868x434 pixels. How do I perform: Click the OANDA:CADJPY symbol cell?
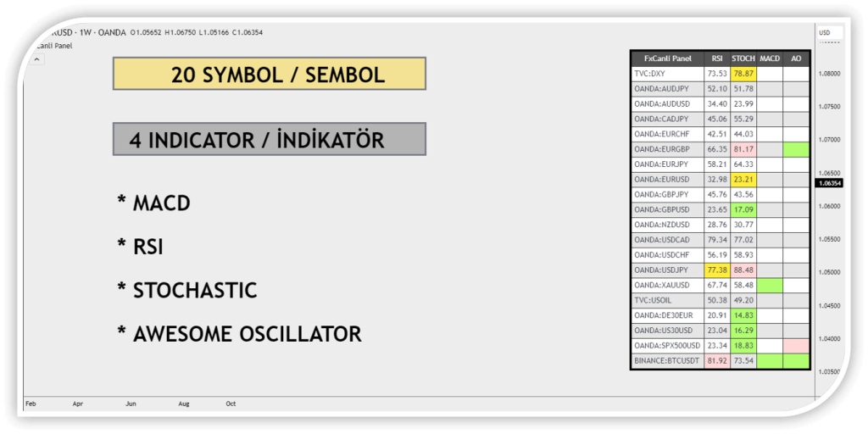(668, 119)
